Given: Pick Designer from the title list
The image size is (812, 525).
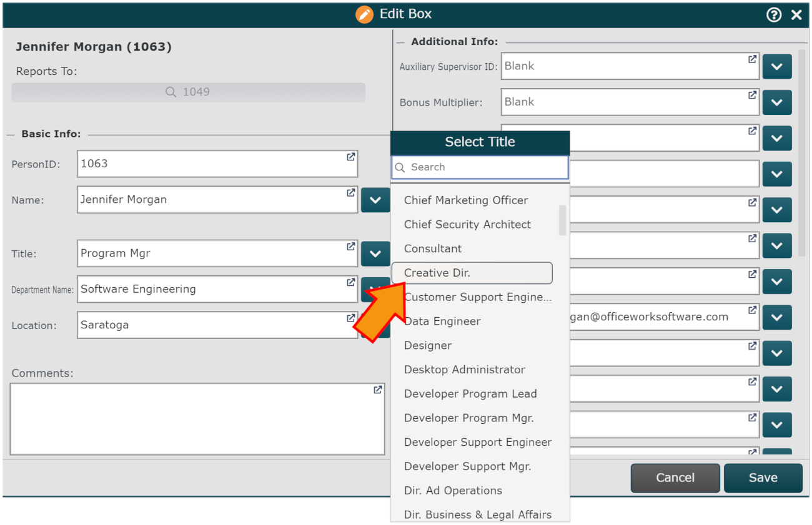Looking at the screenshot, I should 428,345.
